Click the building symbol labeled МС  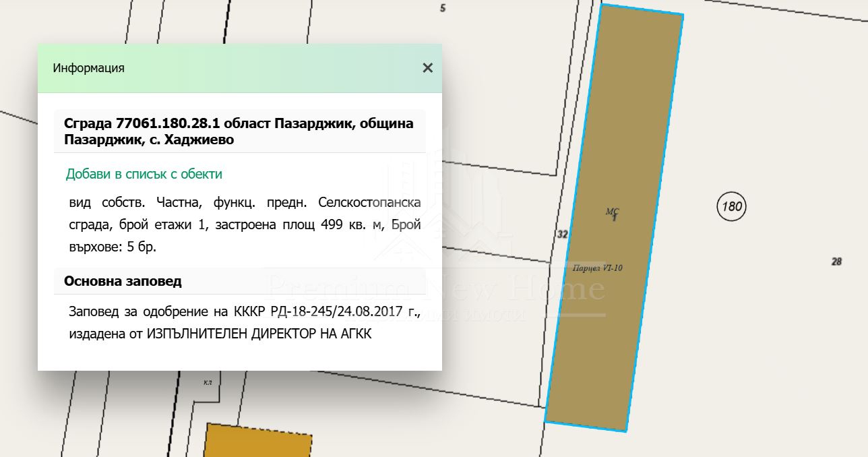[612, 213]
